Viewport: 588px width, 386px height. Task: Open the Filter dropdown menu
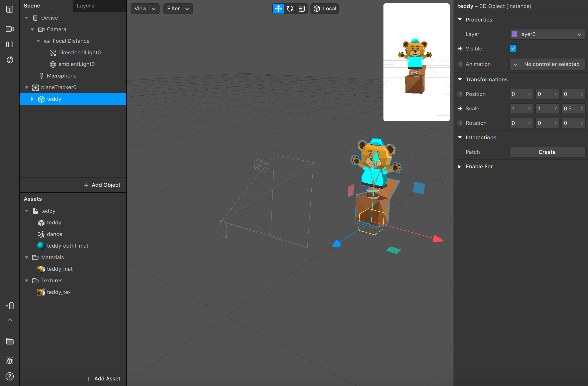[x=178, y=9]
